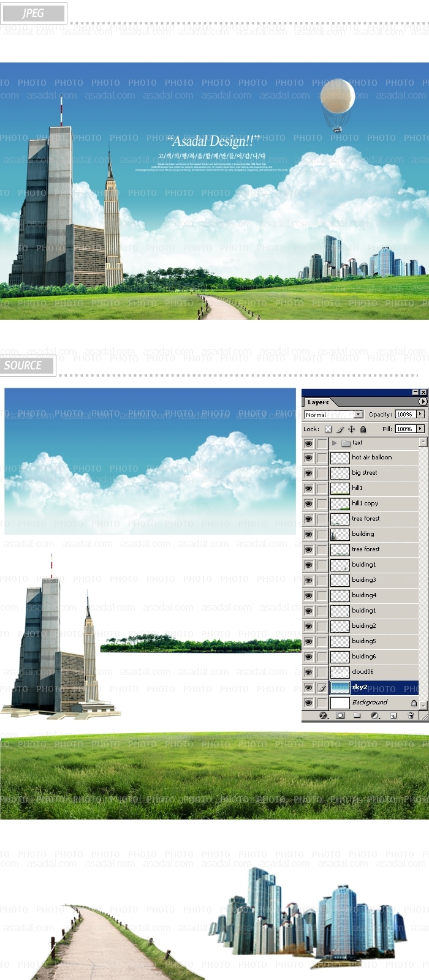Open the Normal blend mode dropdown
Image resolution: width=429 pixels, height=980 pixels.
359,415
